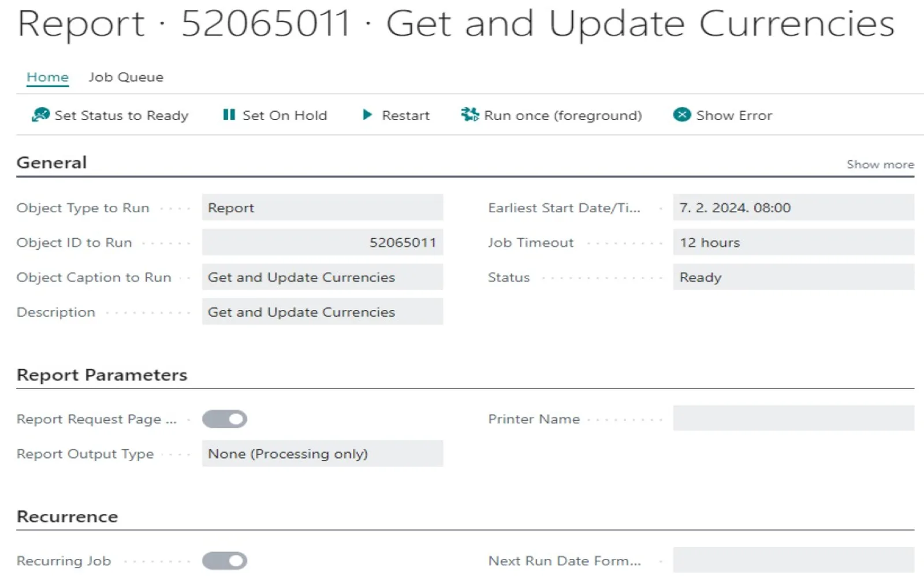This screenshot has height=578, width=924.
Task: Click the Set Status to Ready label
Action: 121,116
